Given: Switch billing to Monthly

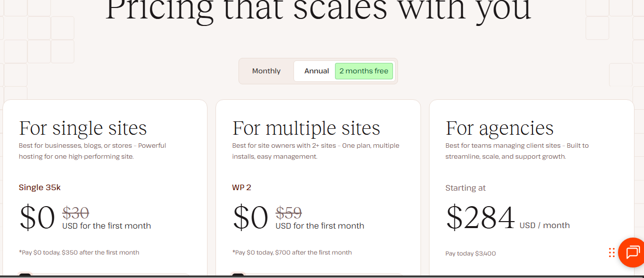Looking at the screenshot, I should click(266, 71).
